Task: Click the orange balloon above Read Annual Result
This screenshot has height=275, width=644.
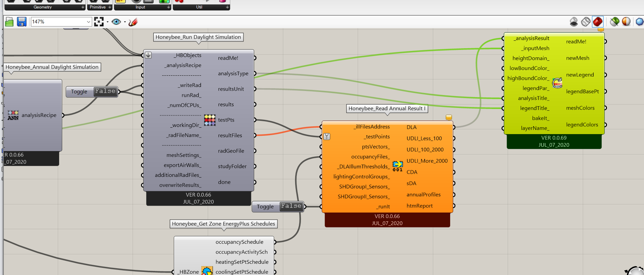Action: (x=449, y=117)
